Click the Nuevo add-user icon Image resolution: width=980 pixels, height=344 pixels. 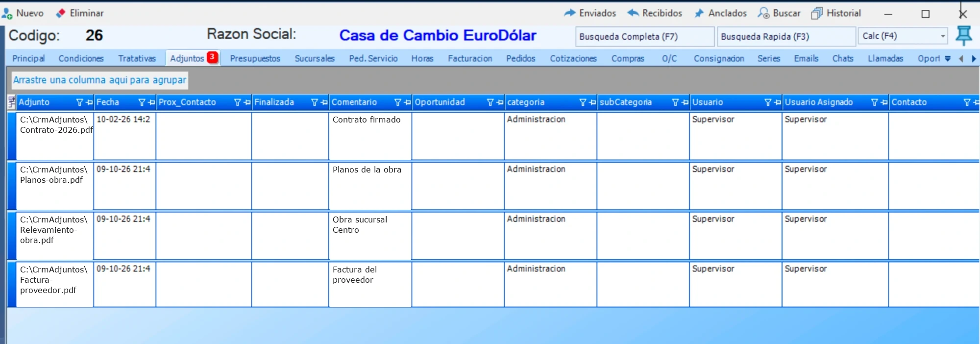7,14
